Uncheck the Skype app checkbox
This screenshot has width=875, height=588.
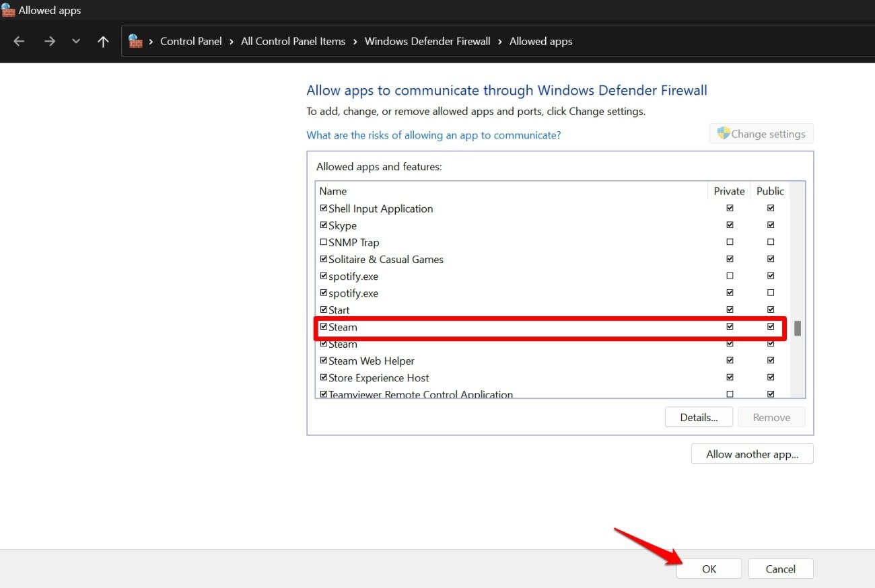click(324, 225)
